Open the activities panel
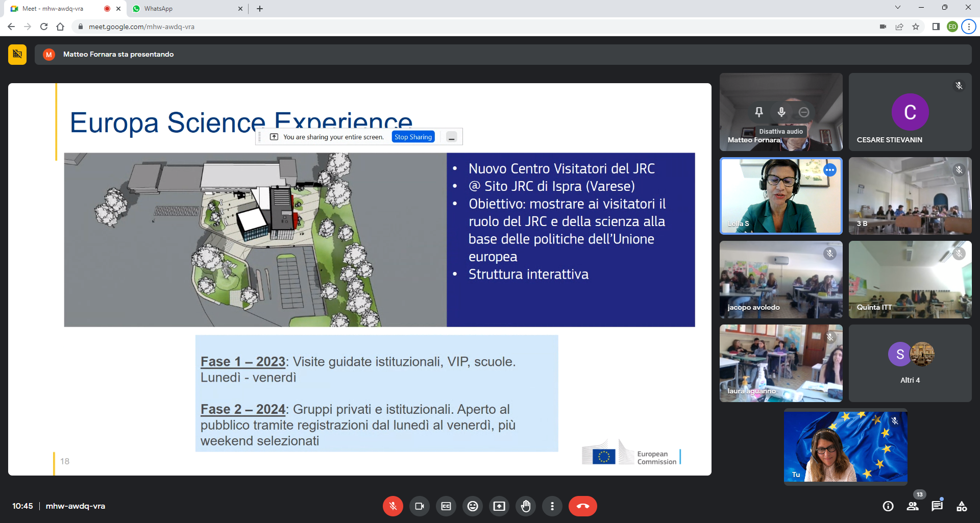980x523 pixels. click(x=962, y=506)
